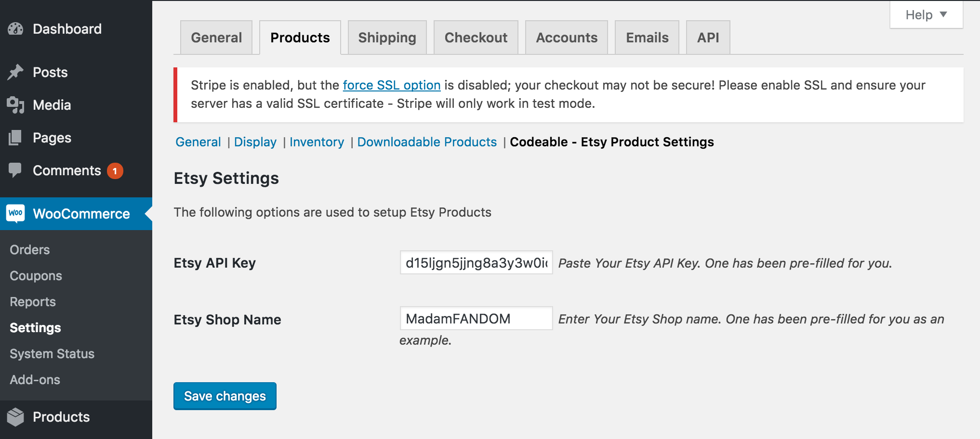The image size is (980, 439).
Task: Click the WooCommerce Woo logo icon
Action: coord(15,213)
